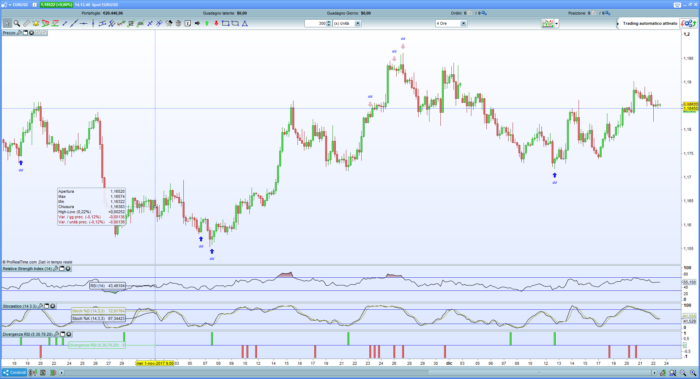Select the cursor pointer tool
700x379 pixels.
click(7, 24)
